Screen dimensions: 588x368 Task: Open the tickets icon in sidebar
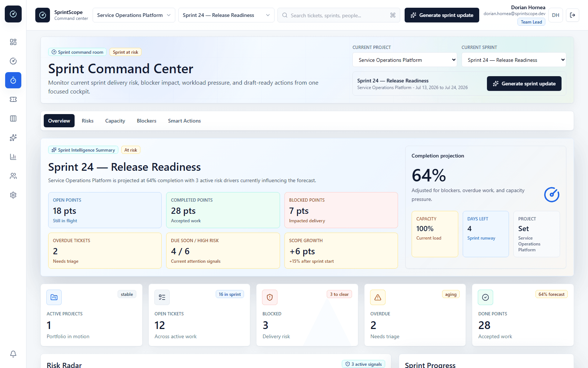click(x=13, y=99)
